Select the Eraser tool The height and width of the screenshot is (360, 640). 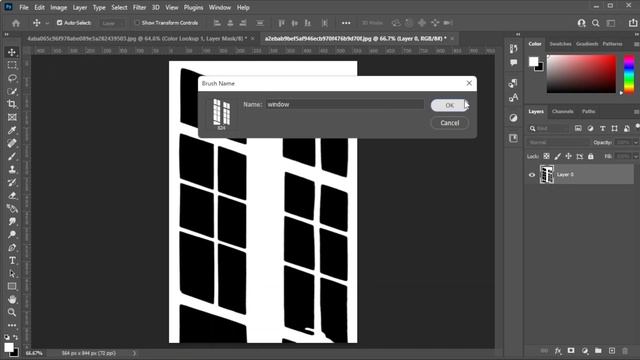click(x=12, y=196)
